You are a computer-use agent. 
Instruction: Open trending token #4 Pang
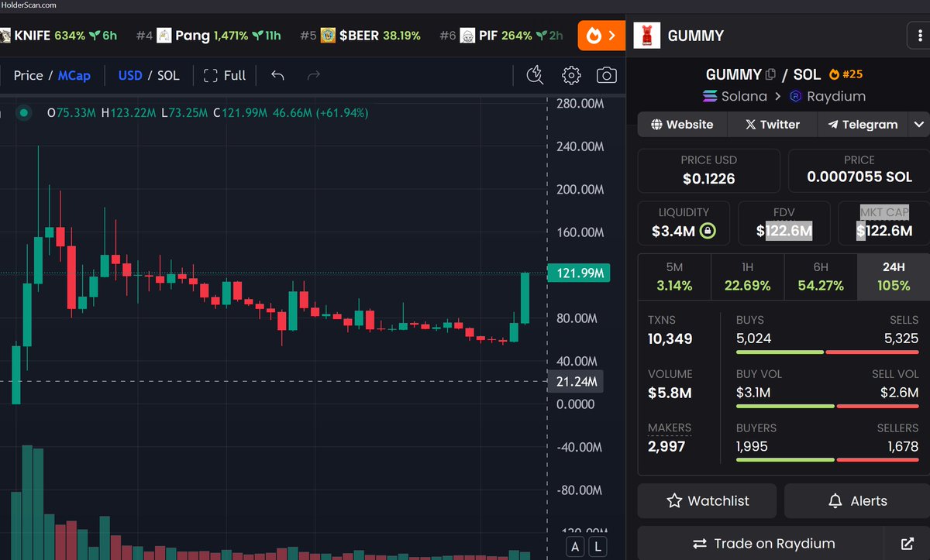(x=208, y=36)
